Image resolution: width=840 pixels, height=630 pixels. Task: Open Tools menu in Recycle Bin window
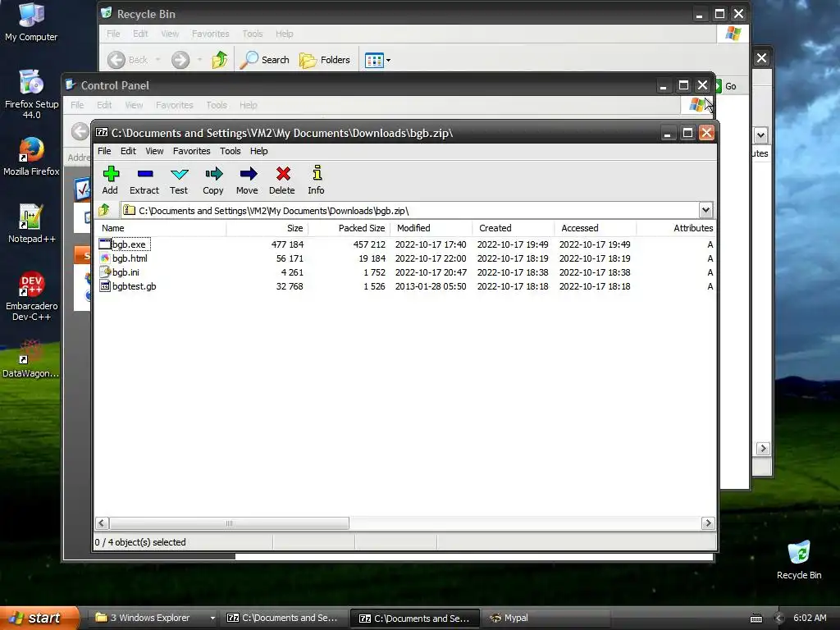click(253, 34)
